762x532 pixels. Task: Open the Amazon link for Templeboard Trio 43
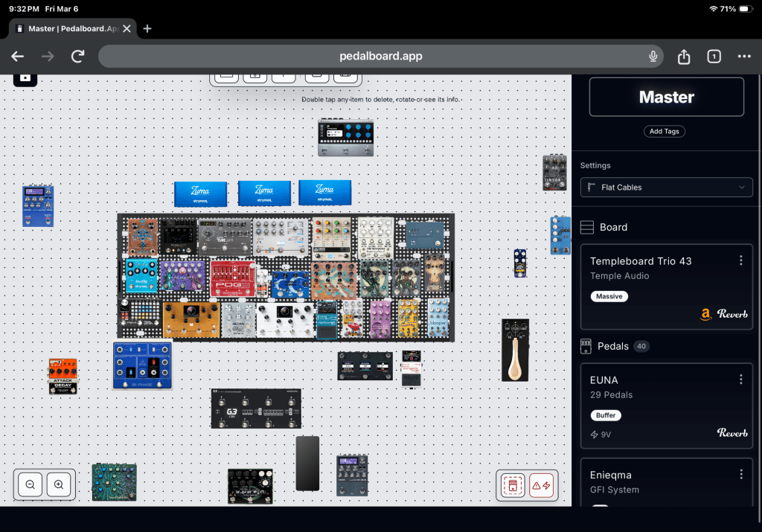click(x=705, y=315)
